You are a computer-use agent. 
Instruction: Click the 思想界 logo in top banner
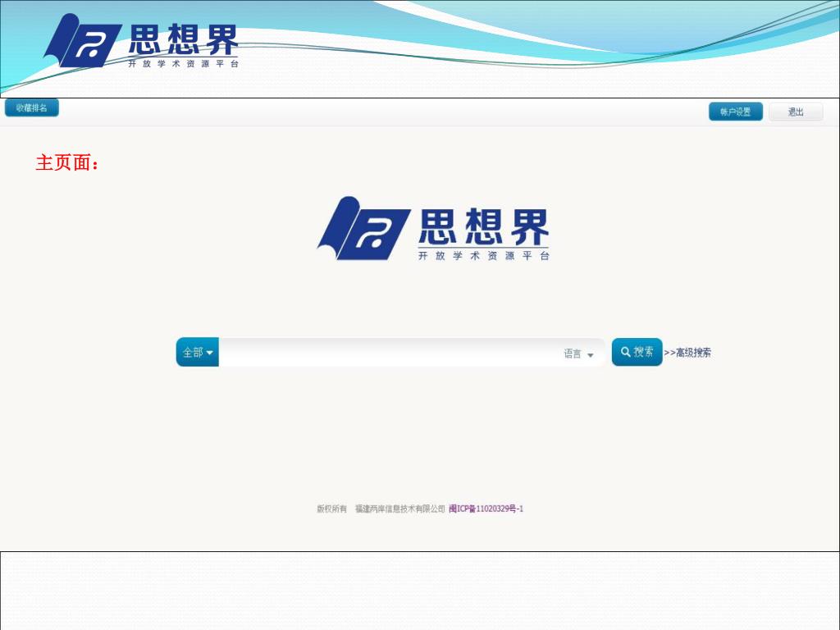click(140, 41)
